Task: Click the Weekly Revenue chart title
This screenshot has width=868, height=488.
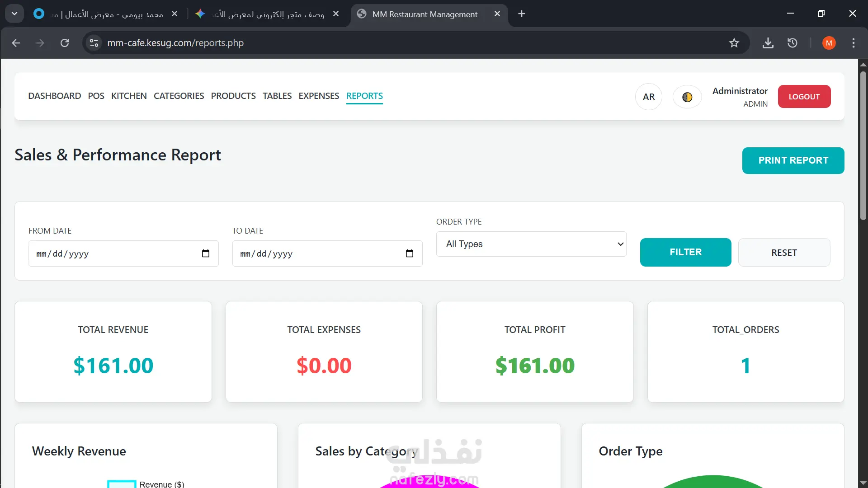Action: click(79, 451)
